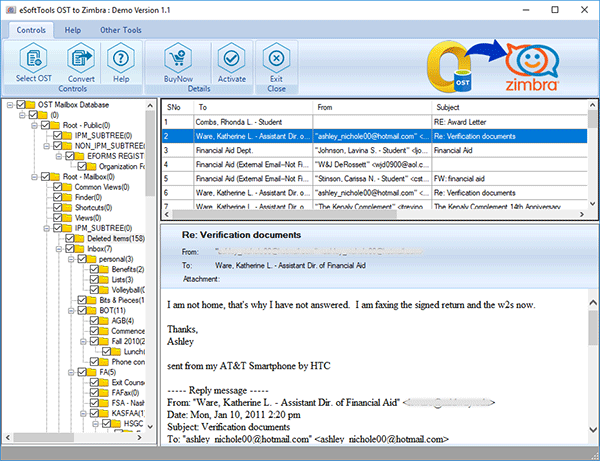Collapse the personal(3) tree node

pyautogui.click(x=71, y=259)
